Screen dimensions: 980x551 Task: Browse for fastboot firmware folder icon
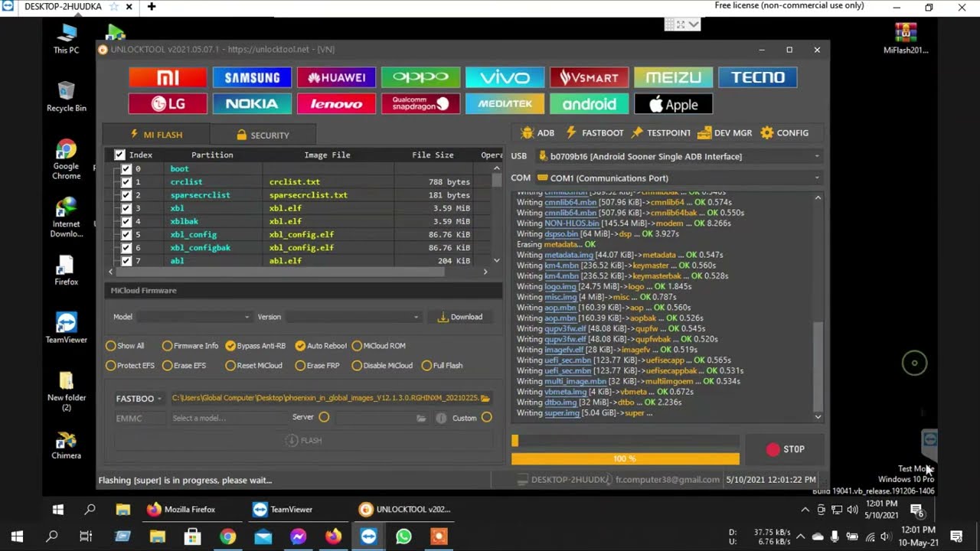[x=485, y=398]
